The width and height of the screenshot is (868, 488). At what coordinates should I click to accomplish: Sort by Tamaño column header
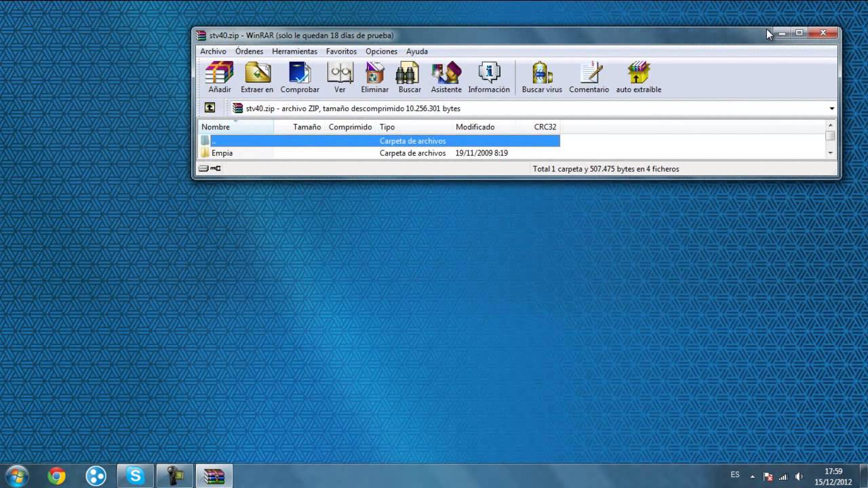(x=299, y=127)
